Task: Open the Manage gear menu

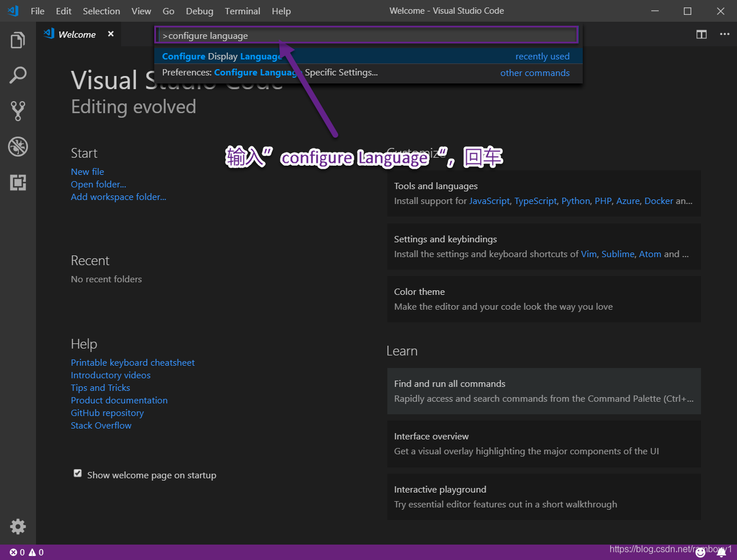Action: pos(18,526)
